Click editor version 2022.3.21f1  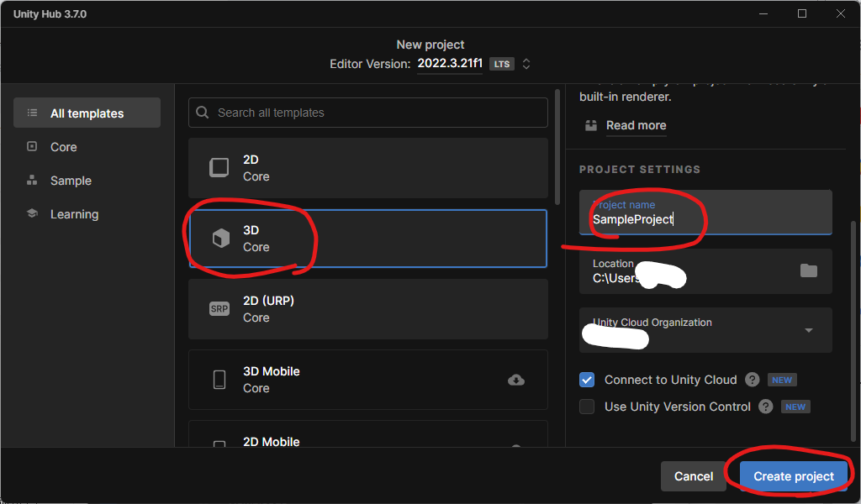point(450,63)
